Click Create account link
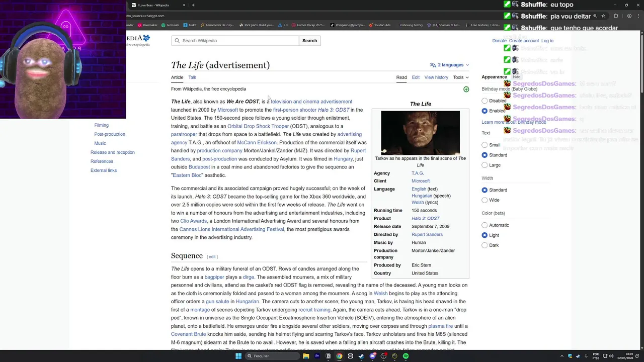Screen dimensions: 644x362 (524, 41)
